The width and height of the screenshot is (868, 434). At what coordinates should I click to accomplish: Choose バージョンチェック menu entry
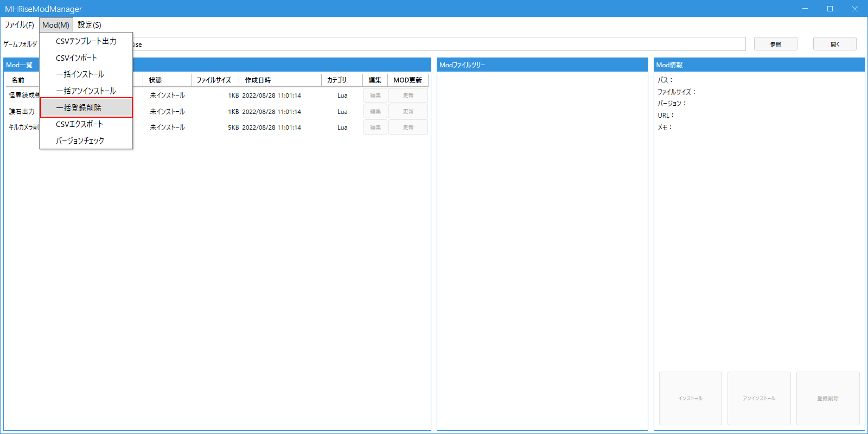point(86,141)
